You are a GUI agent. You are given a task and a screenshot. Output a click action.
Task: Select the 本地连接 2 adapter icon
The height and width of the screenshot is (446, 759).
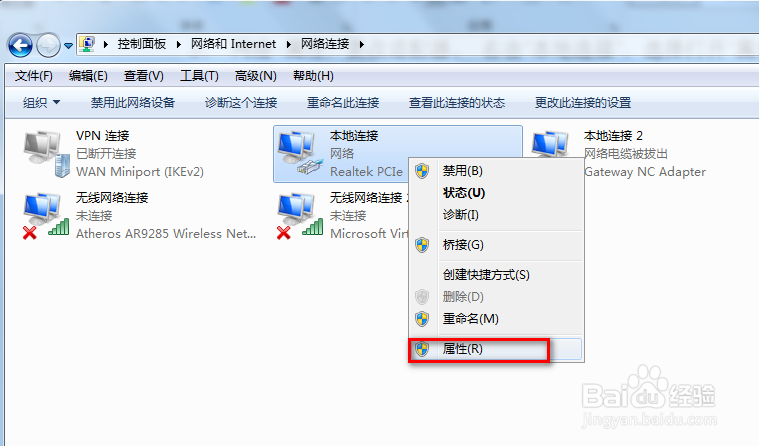pos(550,144)
